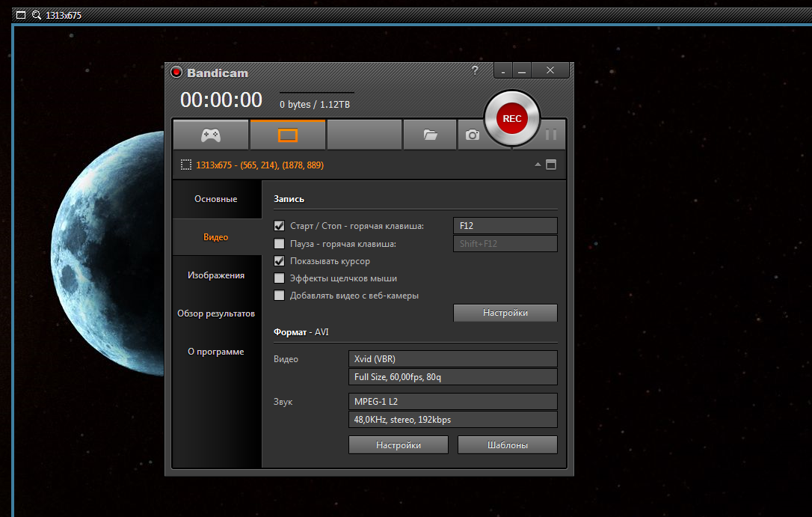This screenshot has height=517, width=812.
Task: Open the О программе tab
Action: 216,351
